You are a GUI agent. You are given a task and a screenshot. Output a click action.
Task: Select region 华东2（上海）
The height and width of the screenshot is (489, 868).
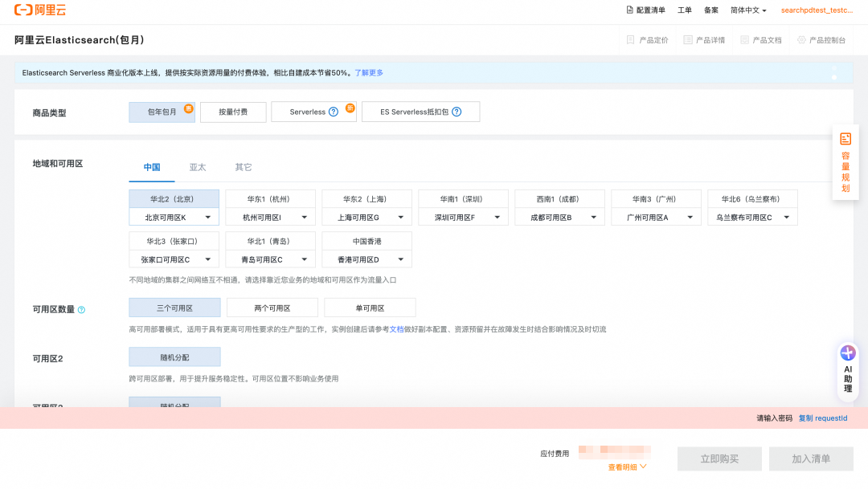pos(366,199)
